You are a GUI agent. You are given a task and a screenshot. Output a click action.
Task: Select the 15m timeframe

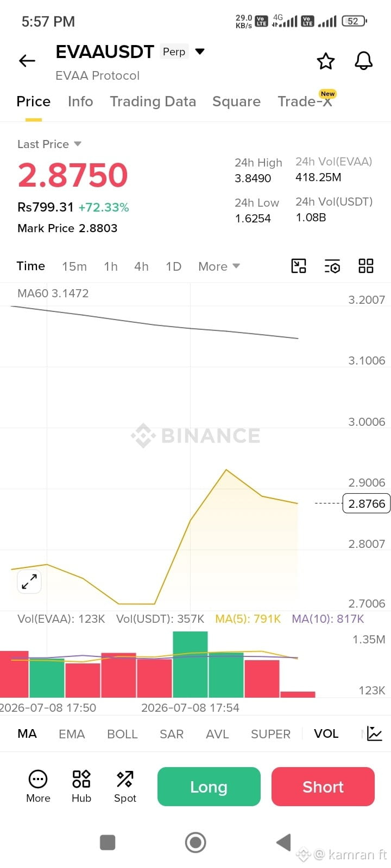(x=74, y=266)
